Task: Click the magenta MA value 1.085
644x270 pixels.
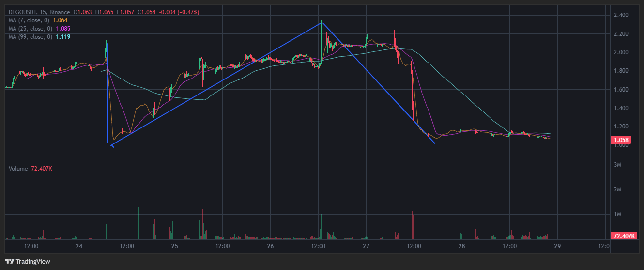Action: tap(63, 29)
